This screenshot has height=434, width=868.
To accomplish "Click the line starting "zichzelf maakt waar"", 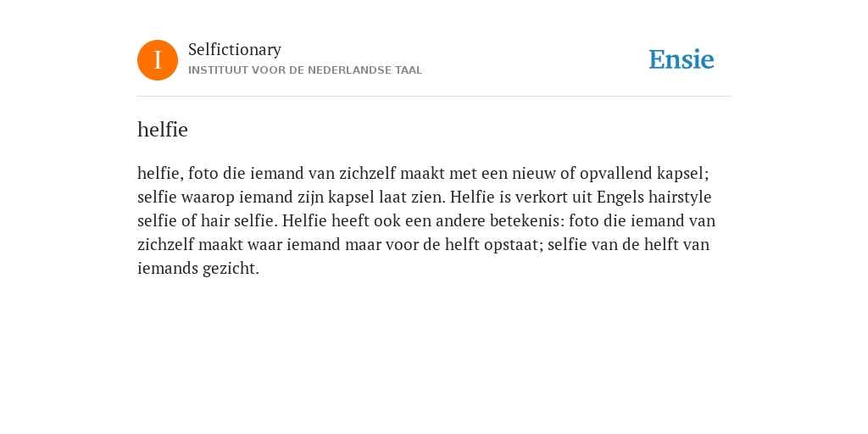I will click(424, 245).
